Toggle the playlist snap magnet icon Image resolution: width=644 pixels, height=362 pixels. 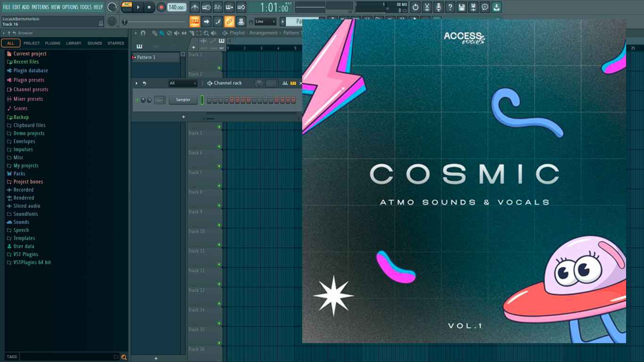point(143,33)
